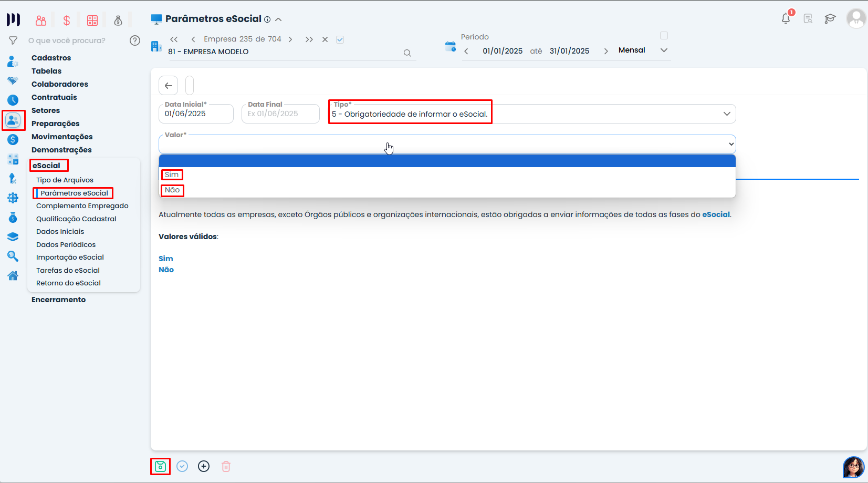868x483 pixels.
Task: Click the help question mark icon
Action: click(135, 40)
